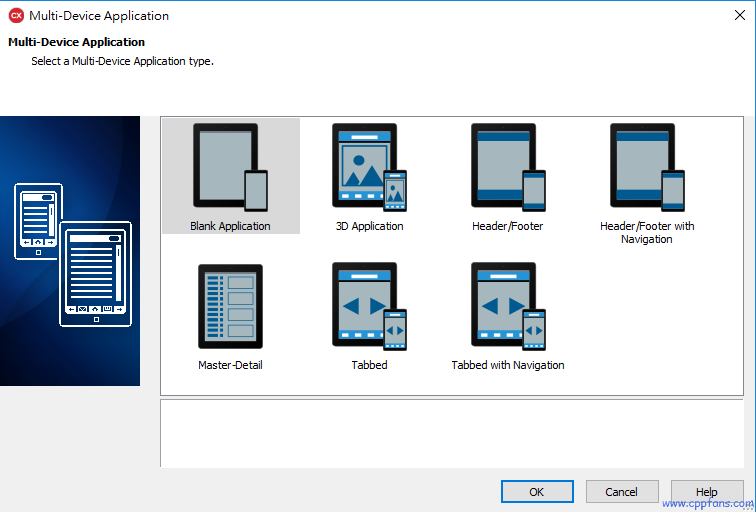Open Help for this dialog

point(707,492)
